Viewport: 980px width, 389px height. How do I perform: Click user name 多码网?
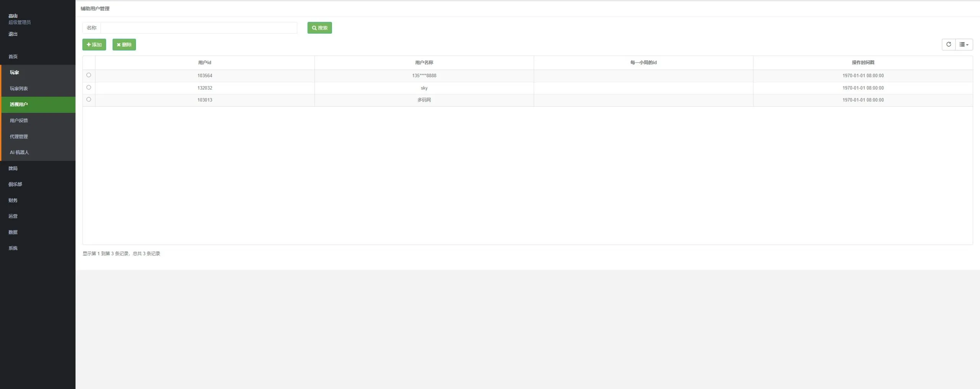coord(424,100)
